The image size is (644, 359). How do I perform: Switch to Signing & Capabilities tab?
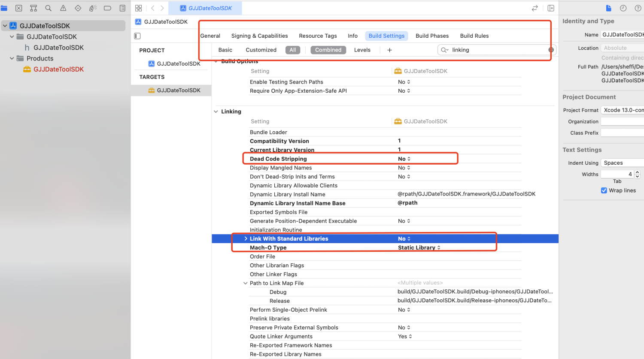(259, 36)
